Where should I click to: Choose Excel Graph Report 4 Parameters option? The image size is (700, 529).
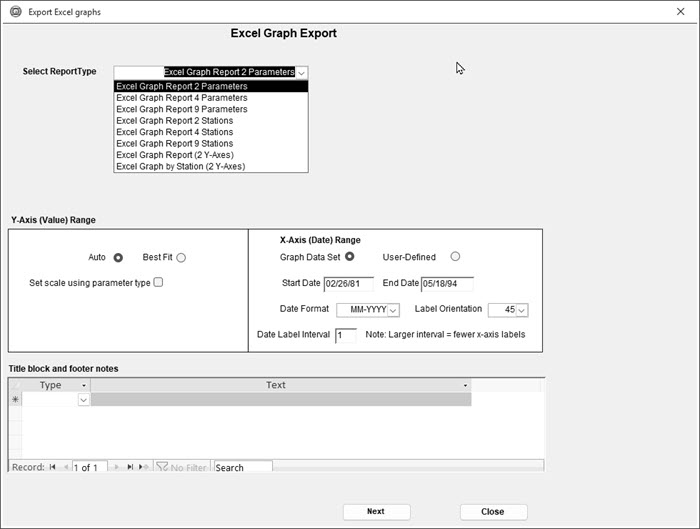point(211,98)
